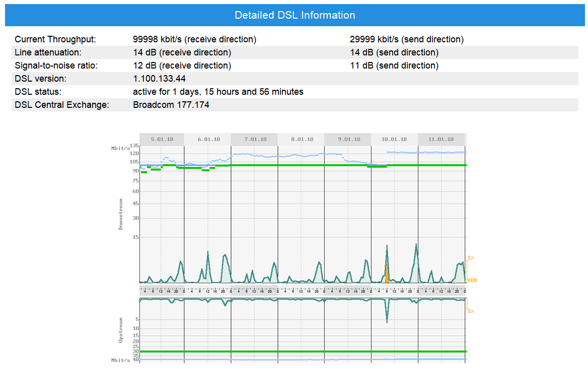This screenshot has height=375, width=588.
Task: Click the vertical Upstream axis label
Action: pyautogui.click(x=121, y=330)
